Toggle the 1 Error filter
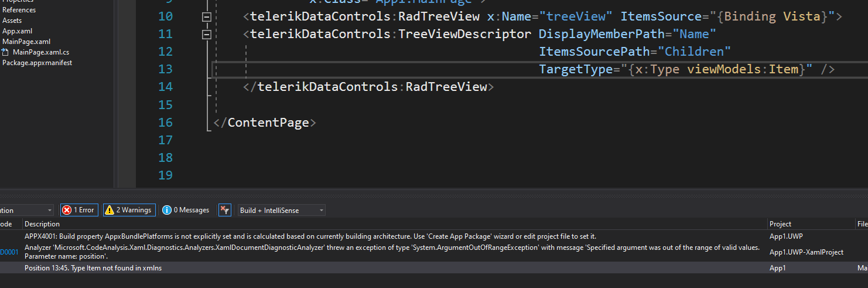This screenshot has height=288, width=868. pyautogui.click(x=79, y=210)
